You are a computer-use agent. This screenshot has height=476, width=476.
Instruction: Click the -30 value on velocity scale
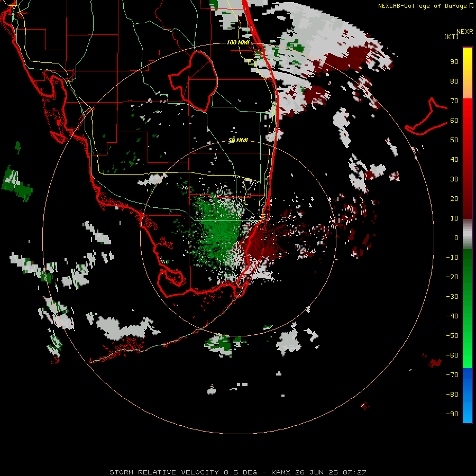[452, 297]
